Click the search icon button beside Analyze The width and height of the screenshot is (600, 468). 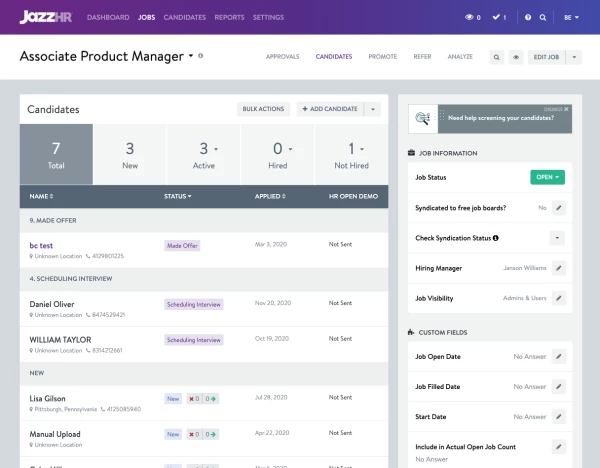[496, 57]
